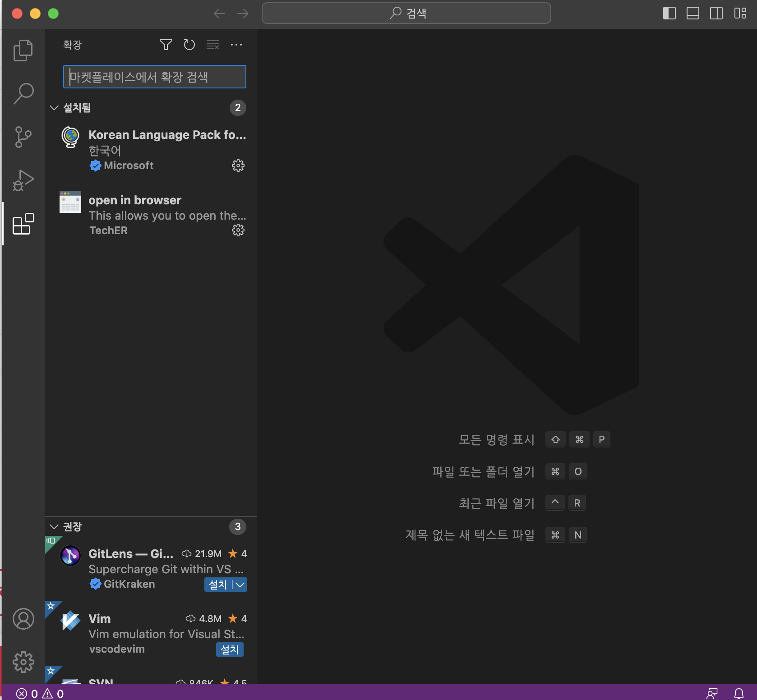This screenshot has height=700, width=757.
Task: Click the 모든 명령 표시 shortcut hint
Action: coord(496,439)
